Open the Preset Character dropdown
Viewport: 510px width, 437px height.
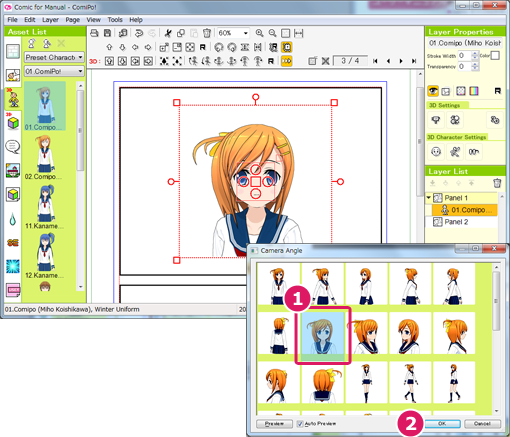(x=54, y=57)
